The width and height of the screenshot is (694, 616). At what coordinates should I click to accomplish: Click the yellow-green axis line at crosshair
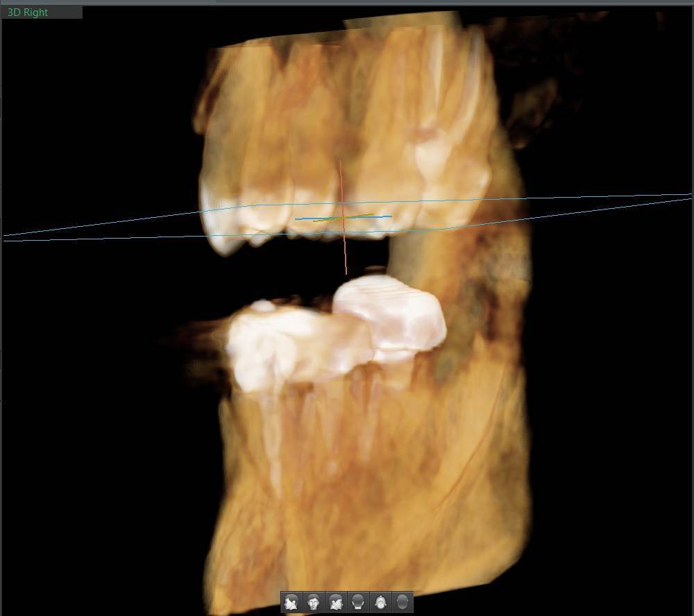[326, 220]
